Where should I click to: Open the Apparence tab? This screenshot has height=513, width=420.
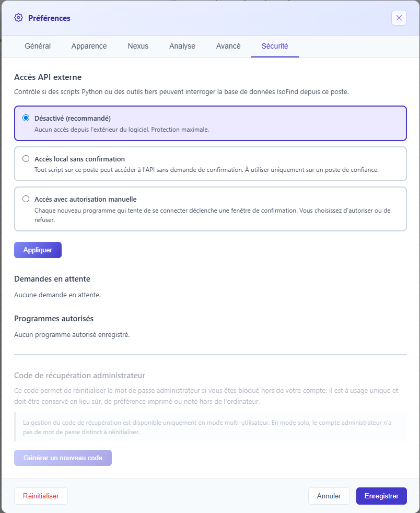point(89,46)
